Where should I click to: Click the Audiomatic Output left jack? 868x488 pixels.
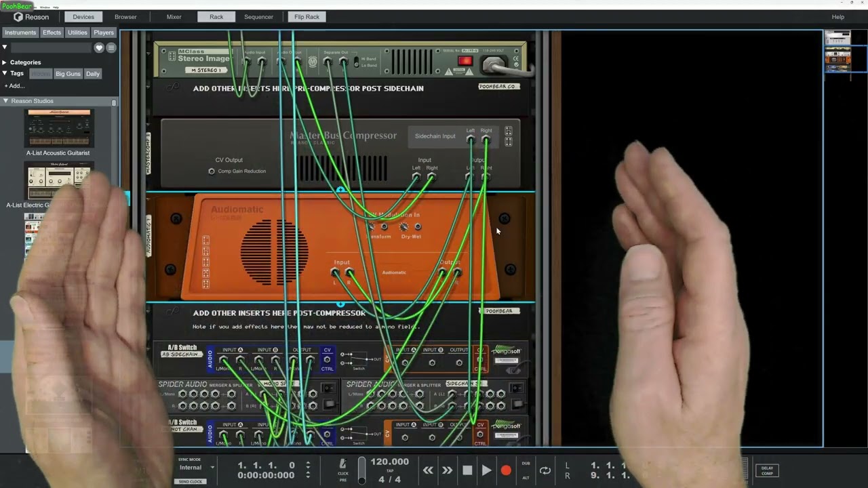pyautogui.click(x=442, y=272)
